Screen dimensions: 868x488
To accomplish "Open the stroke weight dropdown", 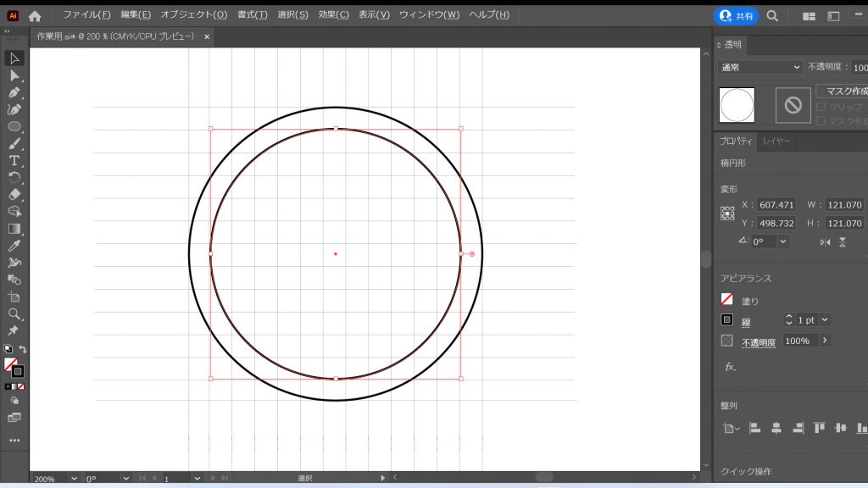I will 824,319.
